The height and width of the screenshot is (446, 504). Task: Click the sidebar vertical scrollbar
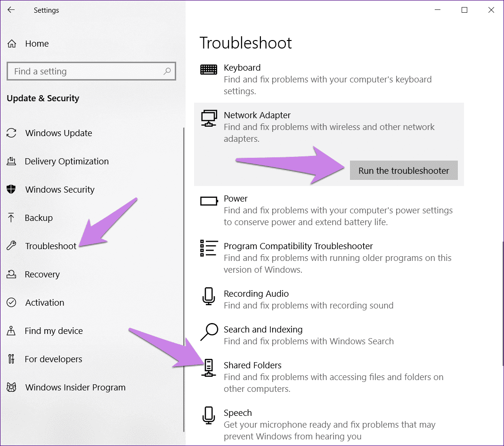click(184, 280)
